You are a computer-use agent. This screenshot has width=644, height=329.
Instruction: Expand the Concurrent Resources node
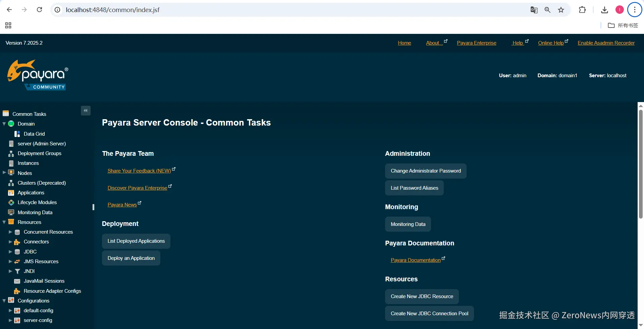click(x=10, y=232)
